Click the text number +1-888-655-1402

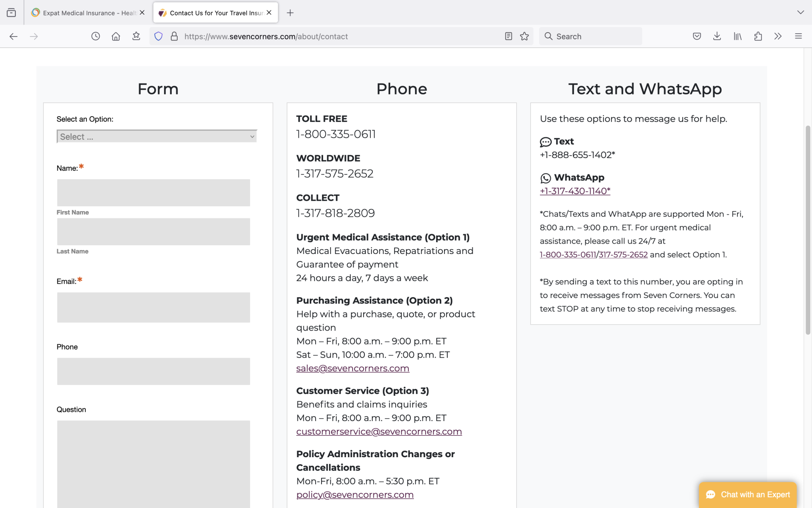(x=577, y=155)
